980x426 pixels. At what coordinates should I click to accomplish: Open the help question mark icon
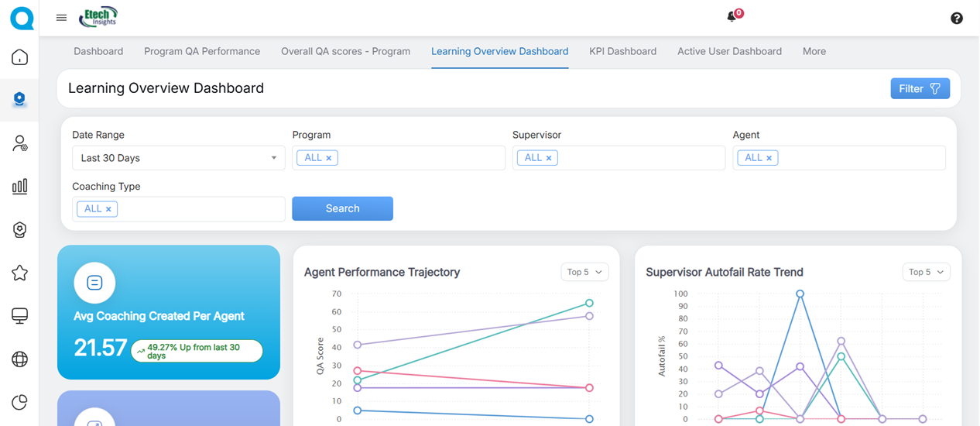pyautogui.click(x=957, y=19)
